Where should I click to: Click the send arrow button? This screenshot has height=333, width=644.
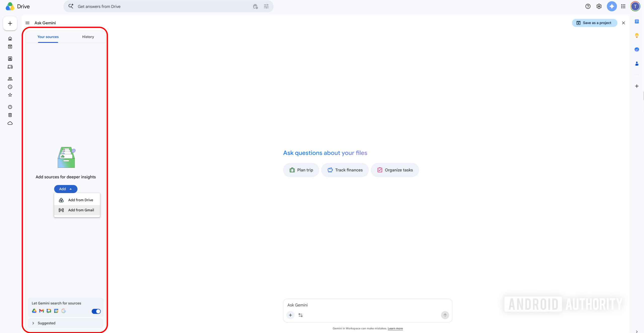point(445,315)
